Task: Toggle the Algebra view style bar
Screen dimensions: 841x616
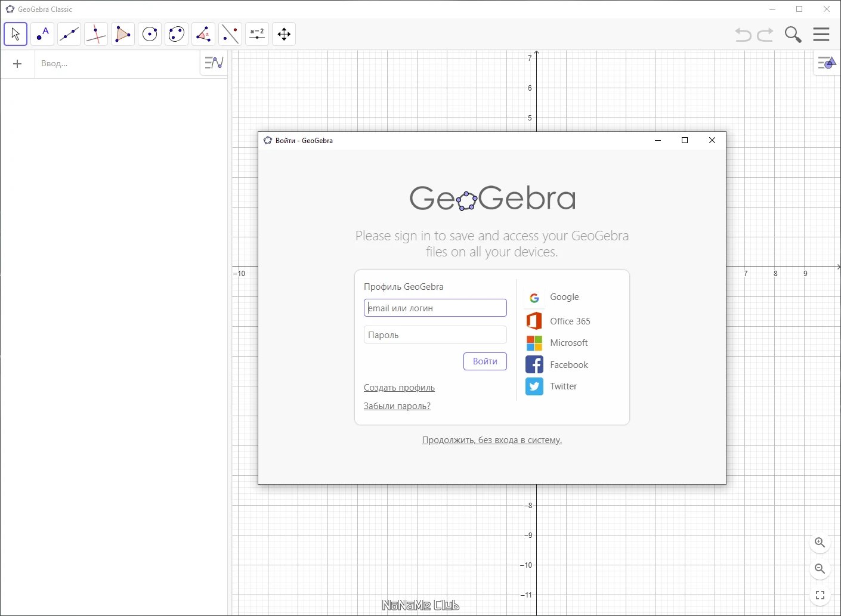Action: pos(214,63)
